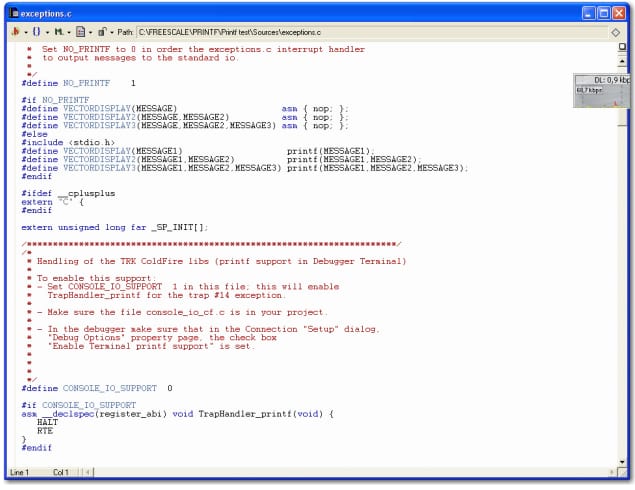Image resolution: width=635 pixels, height=490 pixels.
Task: Open the markers M. dropdown
Action: [60, 32]
